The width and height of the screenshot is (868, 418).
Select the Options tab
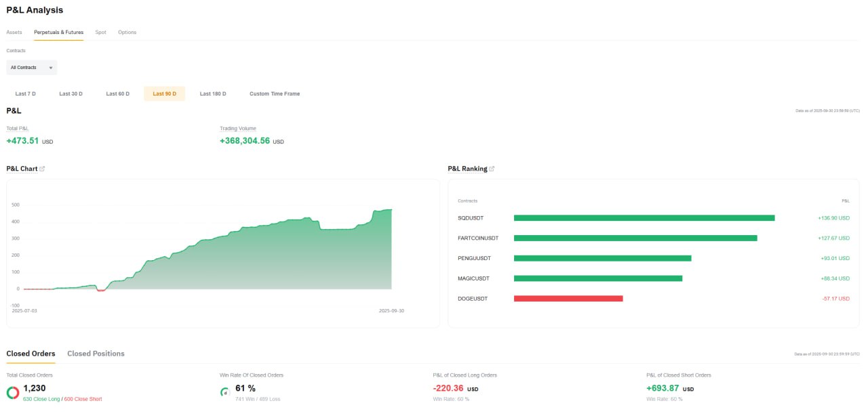[x=127, y=33]
